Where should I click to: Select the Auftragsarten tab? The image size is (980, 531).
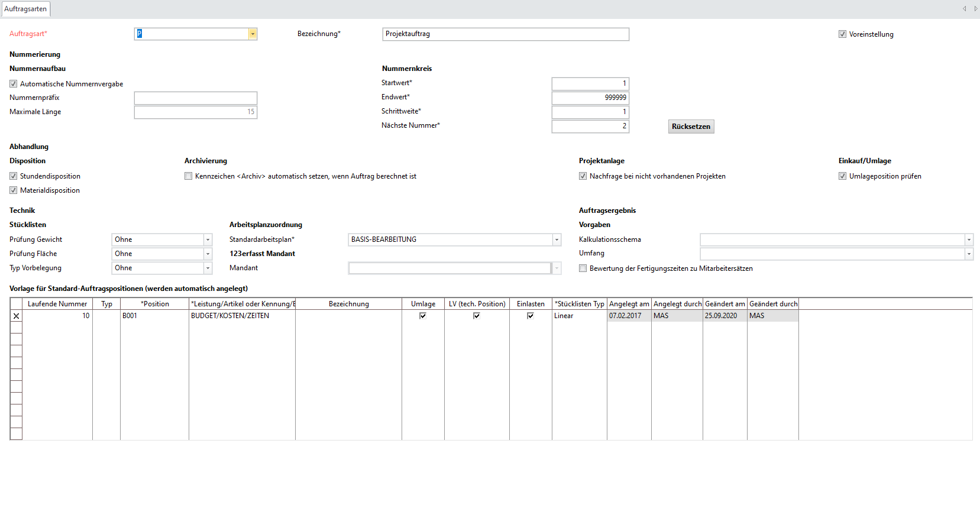tap(25, 9)
